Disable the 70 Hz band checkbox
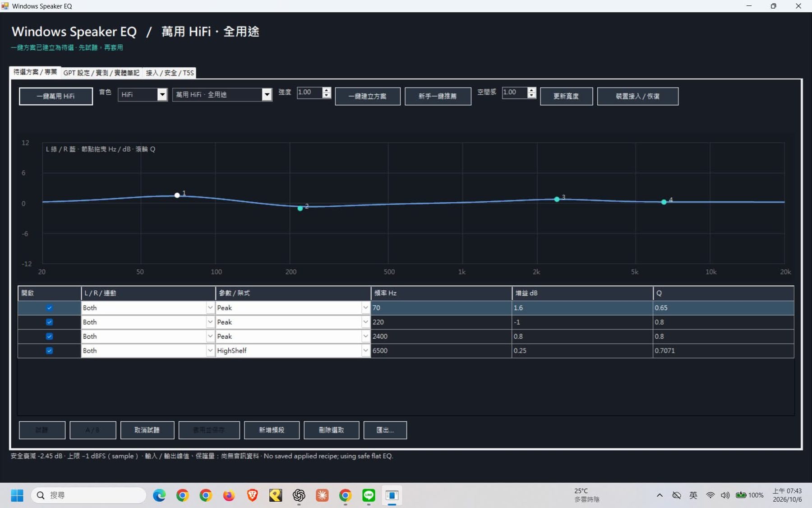 click(49, 308)
